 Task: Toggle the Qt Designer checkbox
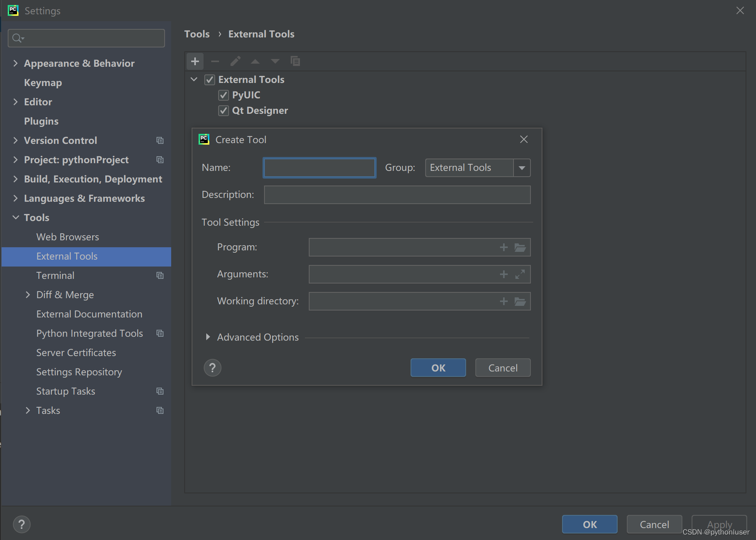click(x=224, y=111)
